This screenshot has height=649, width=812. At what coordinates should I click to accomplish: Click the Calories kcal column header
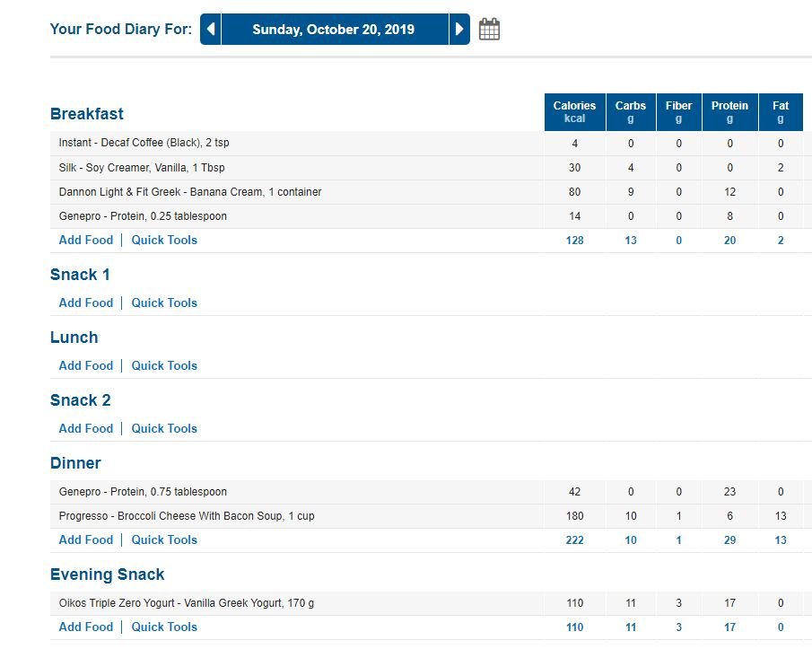[575, 112]
